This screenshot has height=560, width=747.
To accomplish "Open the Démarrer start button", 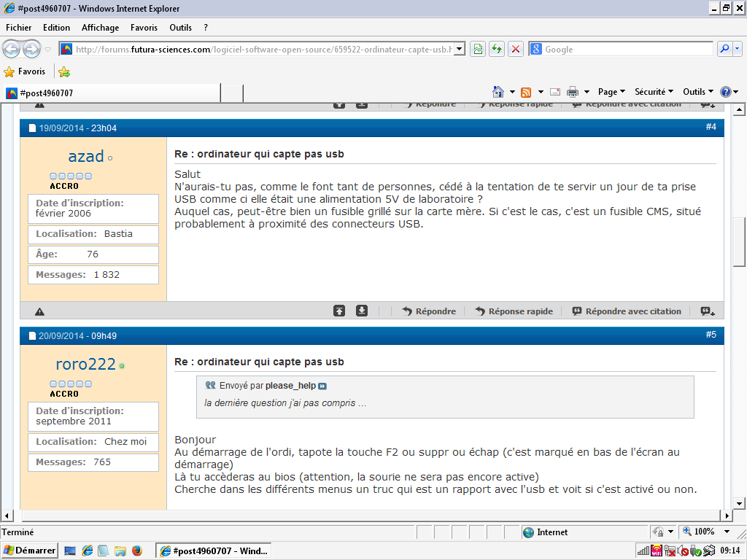I will coord(29,551).
